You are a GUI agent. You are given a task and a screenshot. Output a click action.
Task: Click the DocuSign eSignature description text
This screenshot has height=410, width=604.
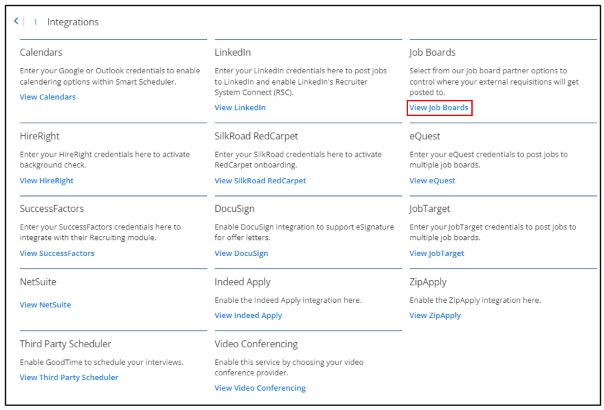(x=304, y=232)
